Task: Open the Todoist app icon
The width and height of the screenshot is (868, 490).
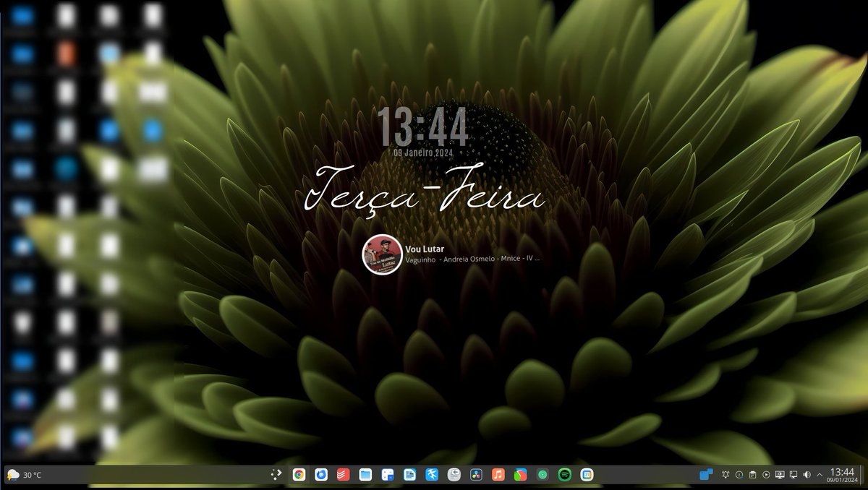Action: click(x=343, y=475)
